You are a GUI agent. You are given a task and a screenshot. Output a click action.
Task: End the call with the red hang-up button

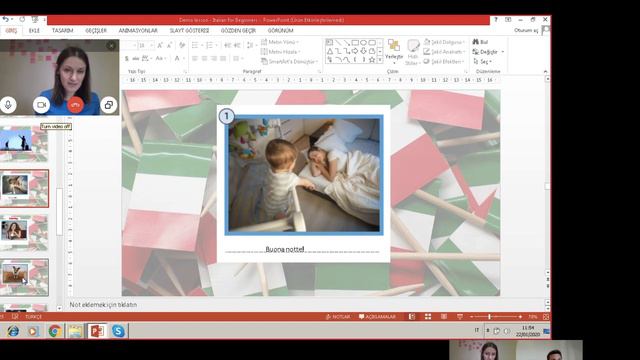[75, 105]
